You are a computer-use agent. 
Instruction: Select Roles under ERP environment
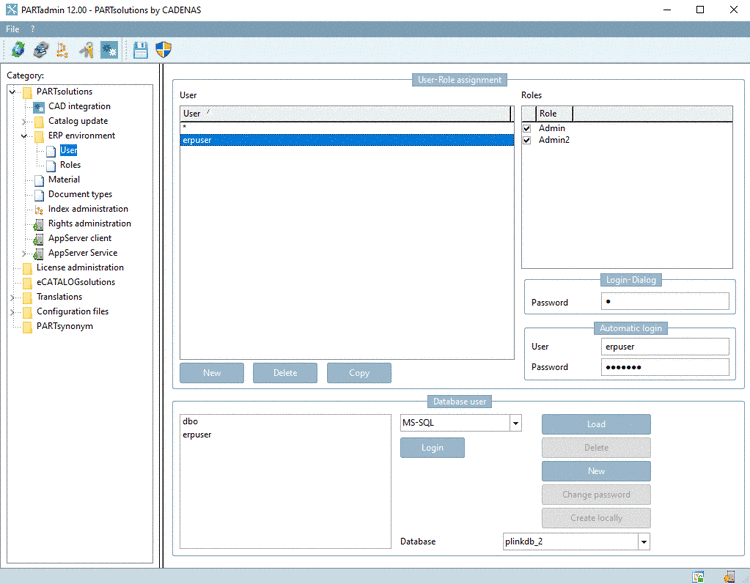coord(70,165)
